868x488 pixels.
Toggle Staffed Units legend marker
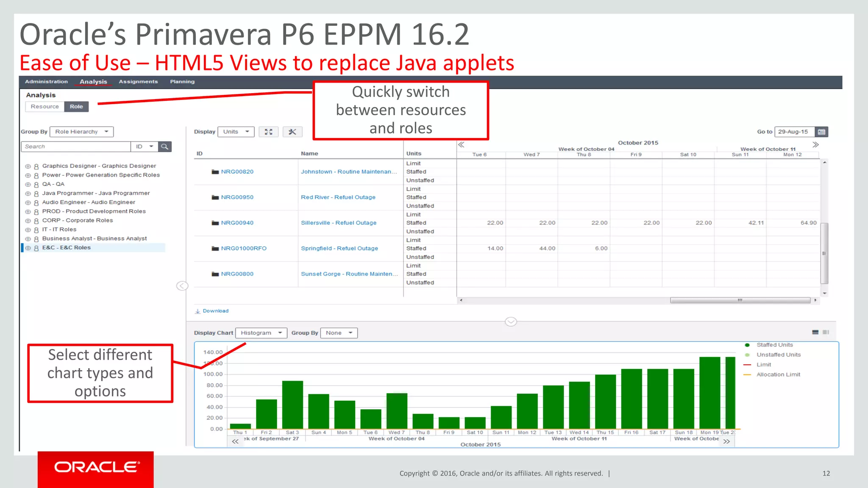747,345
